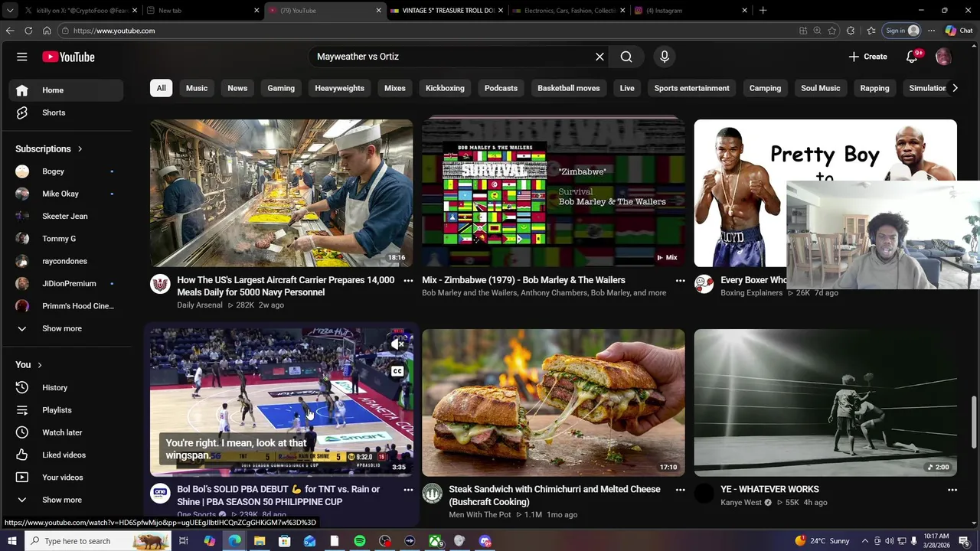Select the Music filter chip

[197, 88]
